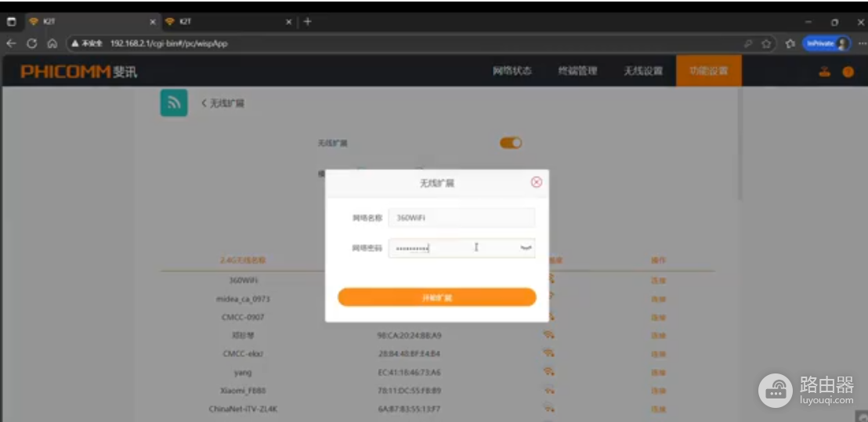Click MAC address 78:11:DC:55:FB:B9
Viewport: 868px width, 422px height.
point(409,391)
